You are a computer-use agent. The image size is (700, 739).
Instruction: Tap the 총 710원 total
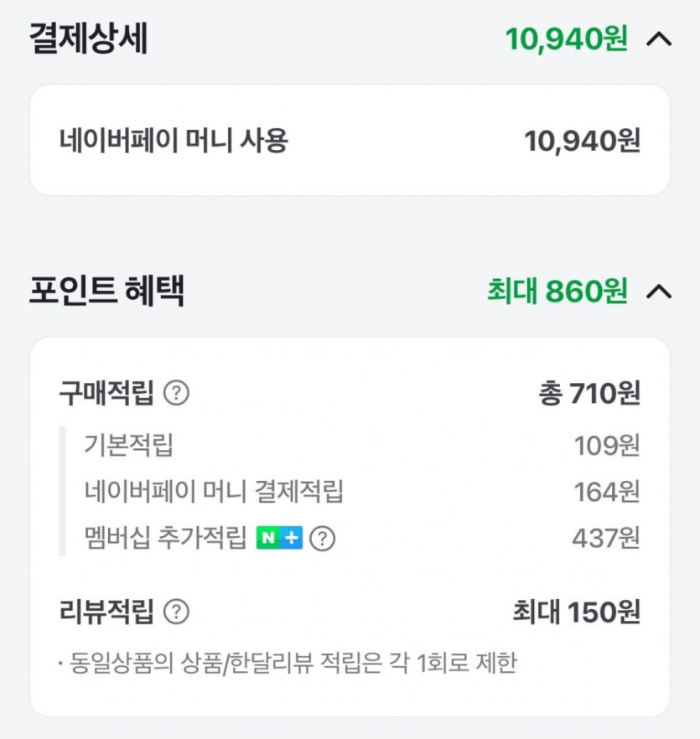pos(589,393)
